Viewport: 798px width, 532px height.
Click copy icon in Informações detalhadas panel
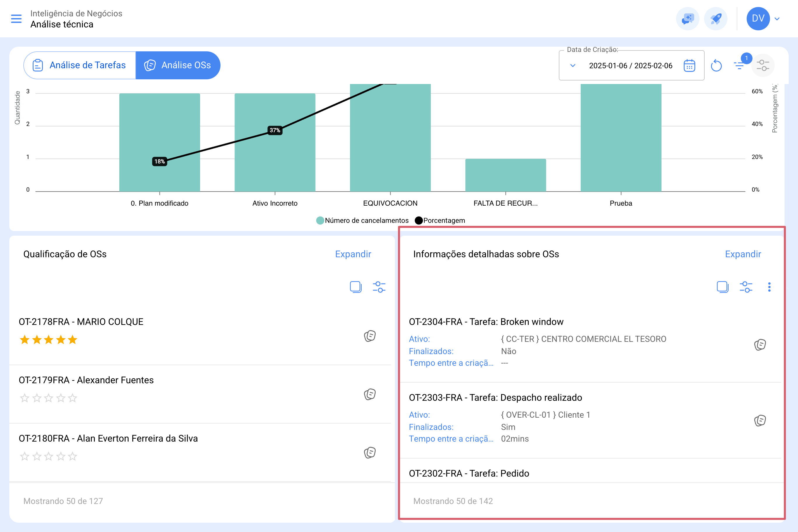(722, 287)
